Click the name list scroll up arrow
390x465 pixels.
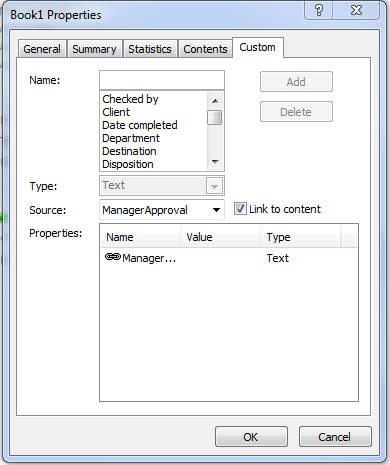(215, 101)
